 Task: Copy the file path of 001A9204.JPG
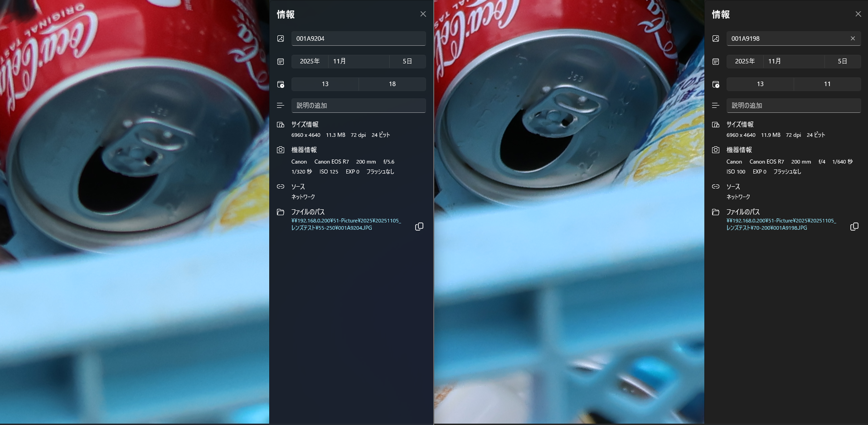[x=419, y=227]
